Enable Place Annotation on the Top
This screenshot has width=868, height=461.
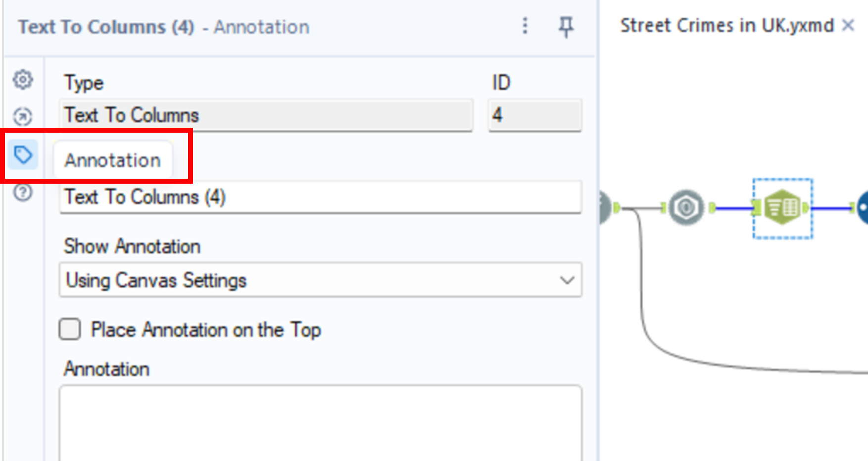click(70, 329)
